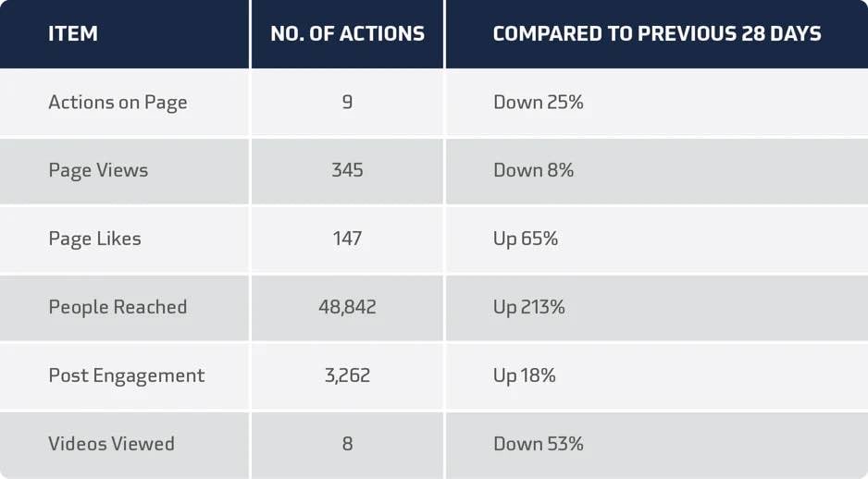Viewport: 868px width, 479px height.
Task: Click the Up 213% comparison cell
Action: point(528,308)
